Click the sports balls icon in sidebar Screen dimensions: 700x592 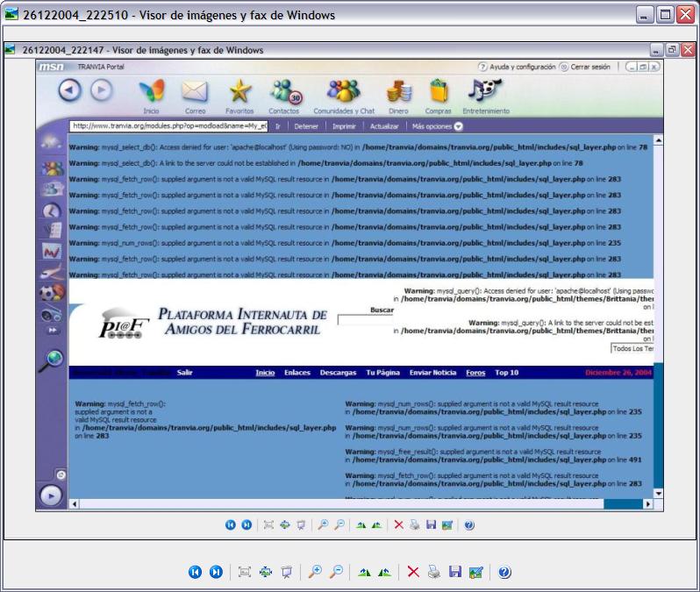coord(53,292)
